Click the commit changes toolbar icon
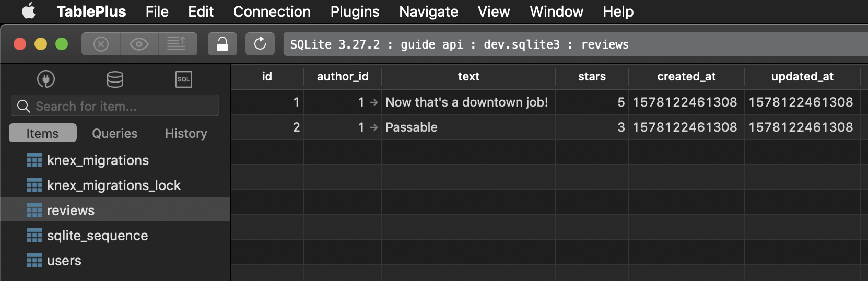Viewport: 868px width, 281px height. (178, 44)
